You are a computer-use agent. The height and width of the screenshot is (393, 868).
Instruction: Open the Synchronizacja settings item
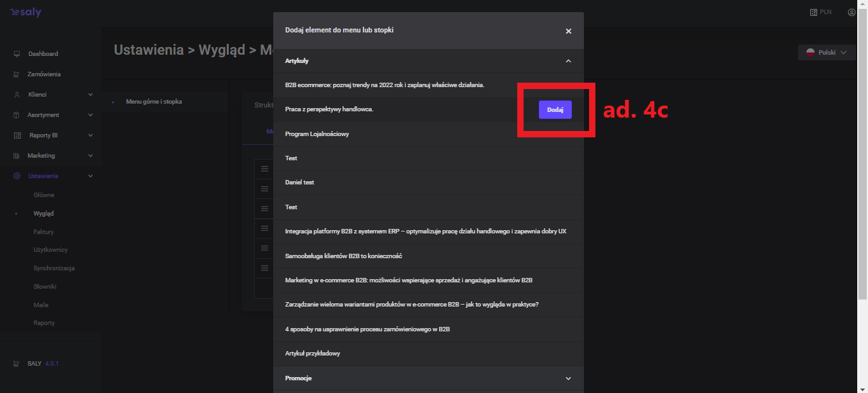click(54, 268)
